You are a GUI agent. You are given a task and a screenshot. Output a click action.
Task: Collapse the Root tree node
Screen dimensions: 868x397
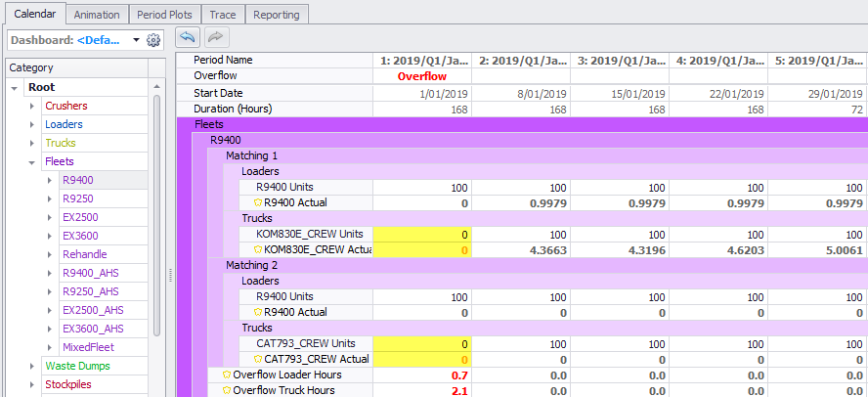(x=16, y=88)
